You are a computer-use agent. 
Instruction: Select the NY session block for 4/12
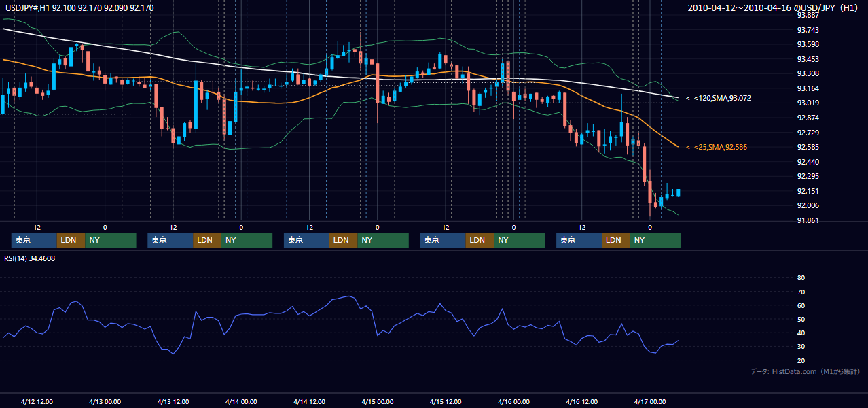point(111,240)
